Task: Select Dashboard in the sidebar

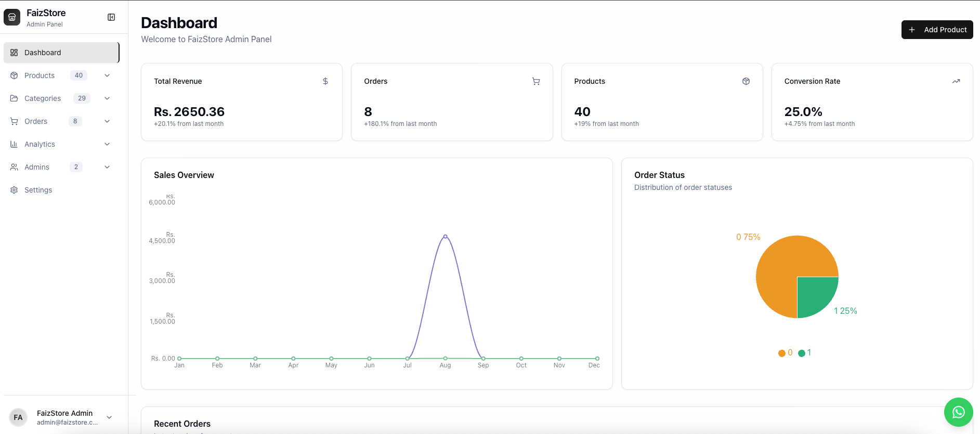Action: click(x=43, y=53)
